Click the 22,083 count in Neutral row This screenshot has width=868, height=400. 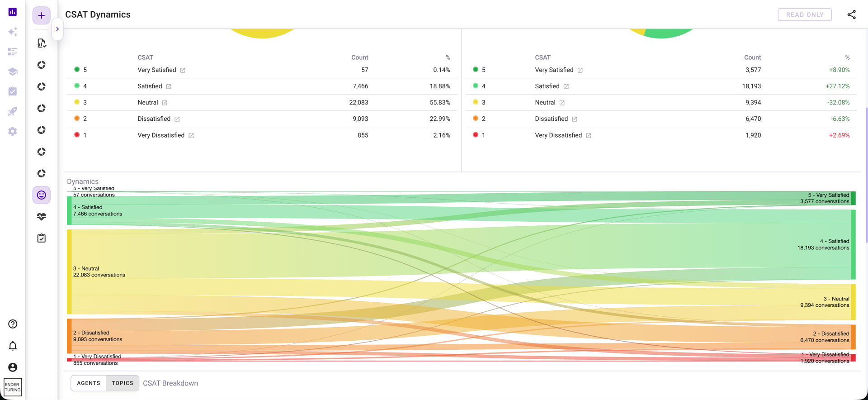pos(359,103)
